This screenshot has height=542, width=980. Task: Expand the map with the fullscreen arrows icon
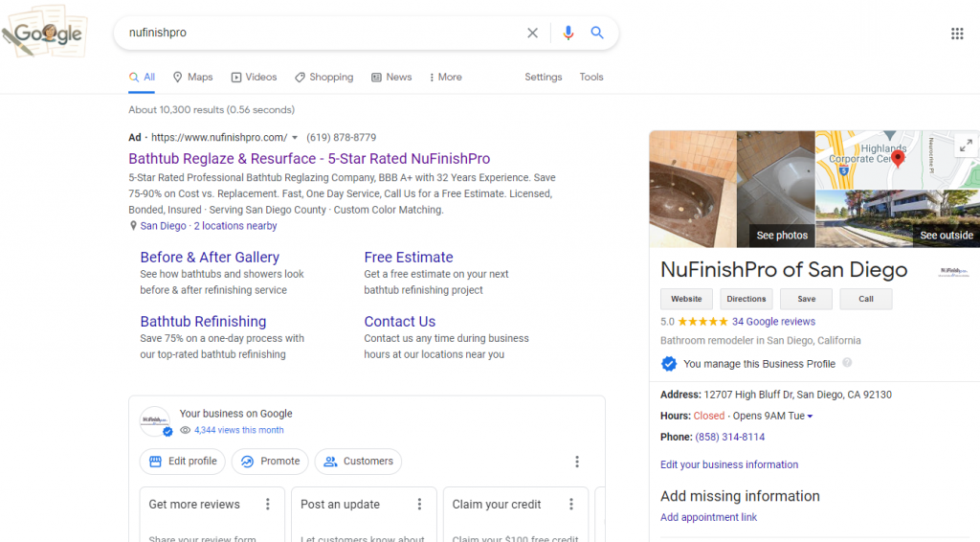(x=966, y=146)
